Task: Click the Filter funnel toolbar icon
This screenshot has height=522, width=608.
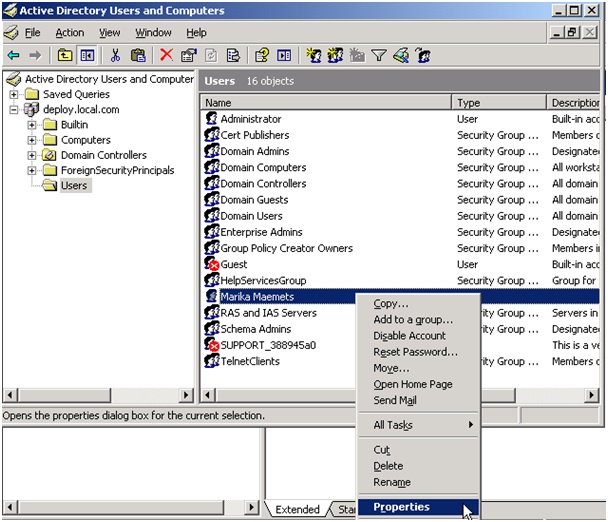Action: [379, 55]
